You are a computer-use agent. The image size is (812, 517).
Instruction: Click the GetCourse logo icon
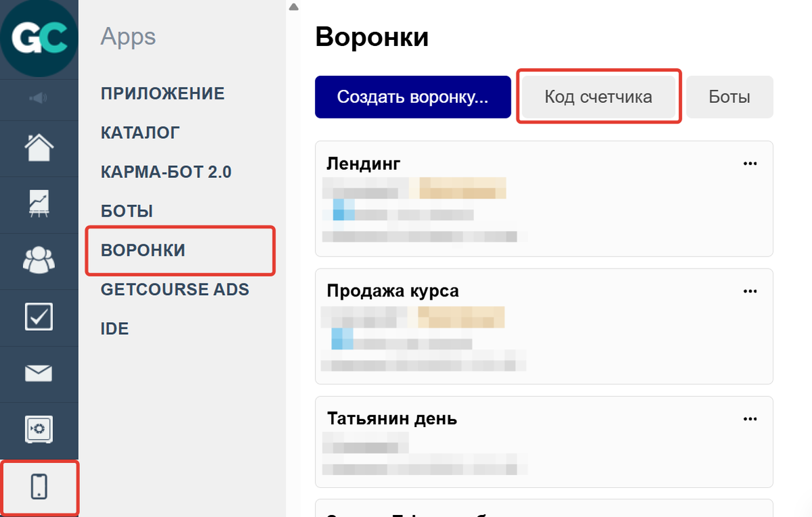pyautogui.click(x=39, y=39)
